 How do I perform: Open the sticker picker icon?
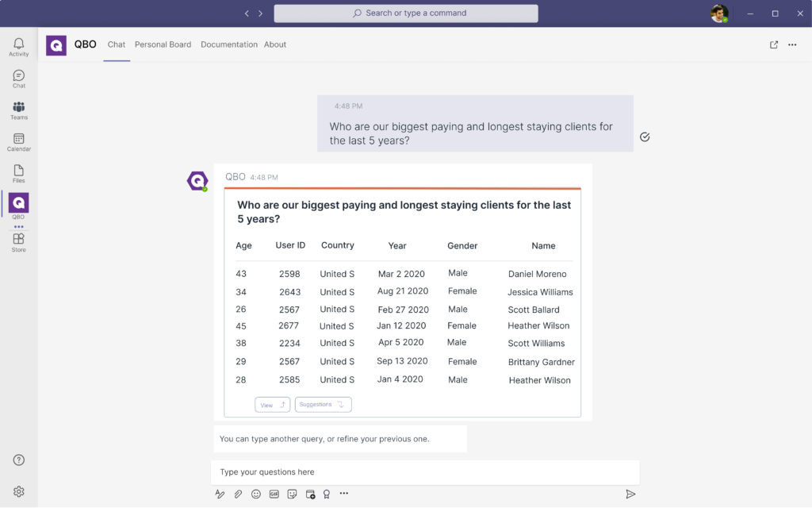coord(292,494)
